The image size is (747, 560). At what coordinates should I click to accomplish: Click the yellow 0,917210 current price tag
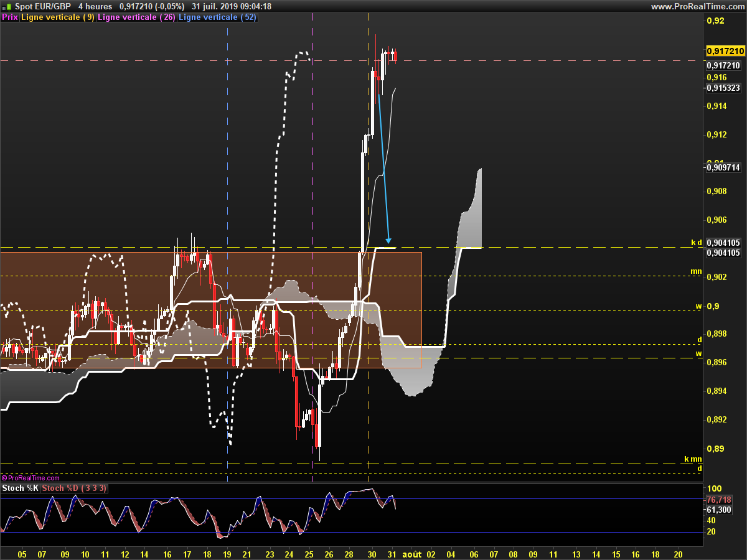(725, 51)
